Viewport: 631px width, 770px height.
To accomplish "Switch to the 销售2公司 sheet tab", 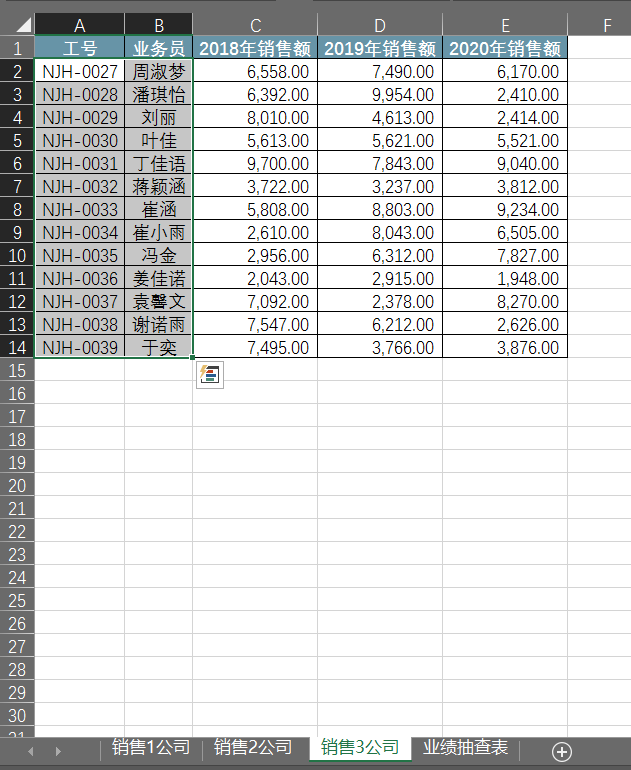I will [x=253, y=747].
